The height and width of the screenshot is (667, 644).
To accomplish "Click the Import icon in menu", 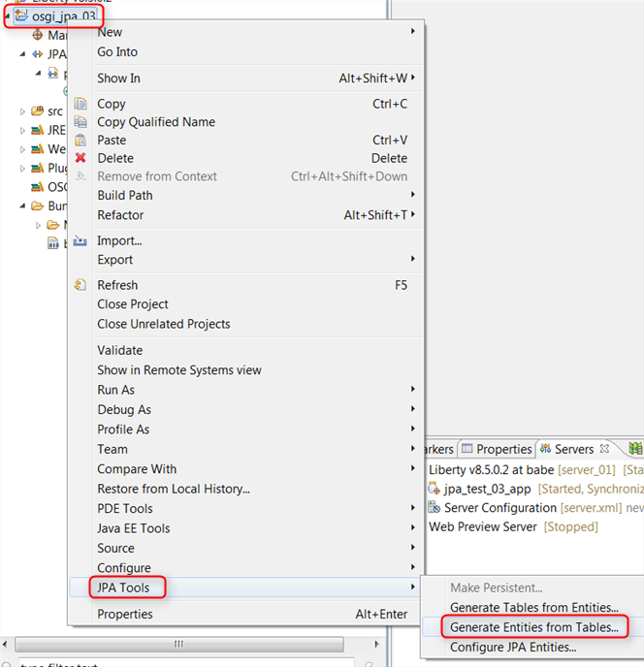I will pyautogui.click(x=80, y=240).
